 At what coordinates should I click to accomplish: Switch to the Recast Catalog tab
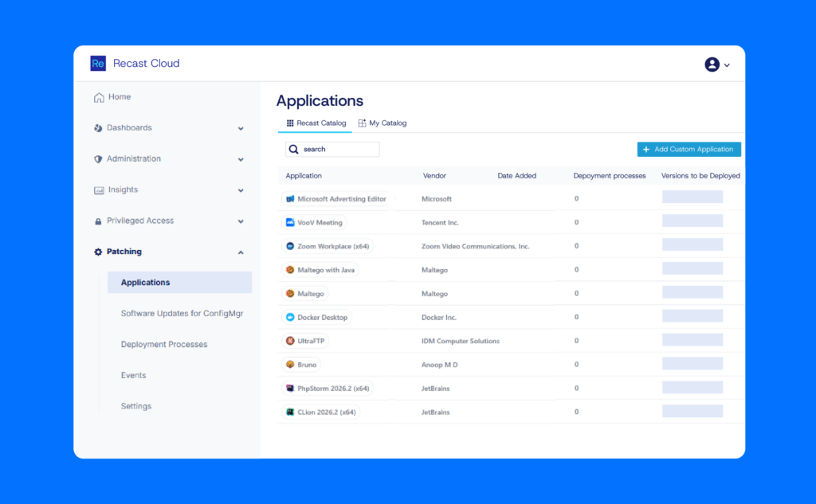(316, 123)
